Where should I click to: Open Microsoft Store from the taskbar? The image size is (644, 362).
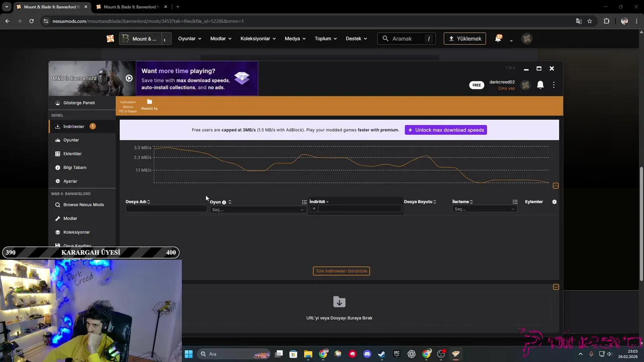point(293,354)
